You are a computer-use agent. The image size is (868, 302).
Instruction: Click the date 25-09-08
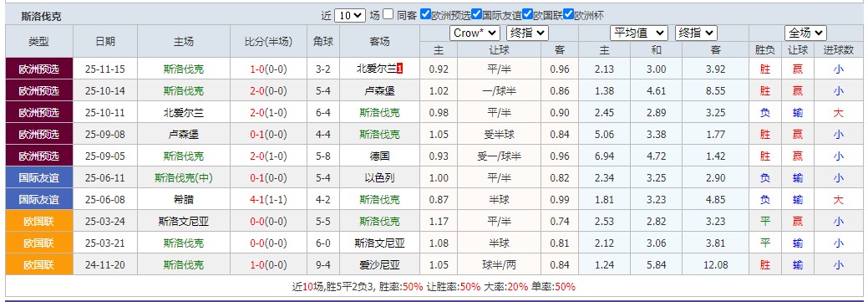coord(105,134)
